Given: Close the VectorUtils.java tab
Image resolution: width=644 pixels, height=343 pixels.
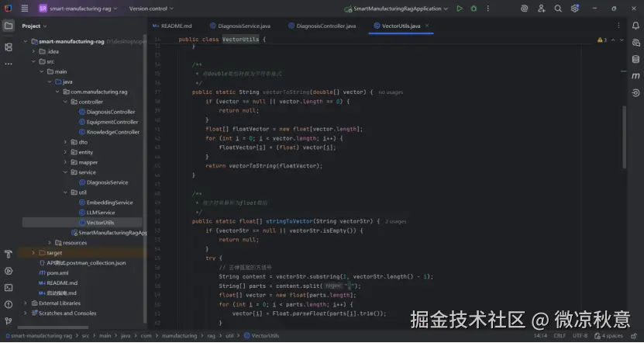Looking at the screenshot, I should tap(427, 26).
